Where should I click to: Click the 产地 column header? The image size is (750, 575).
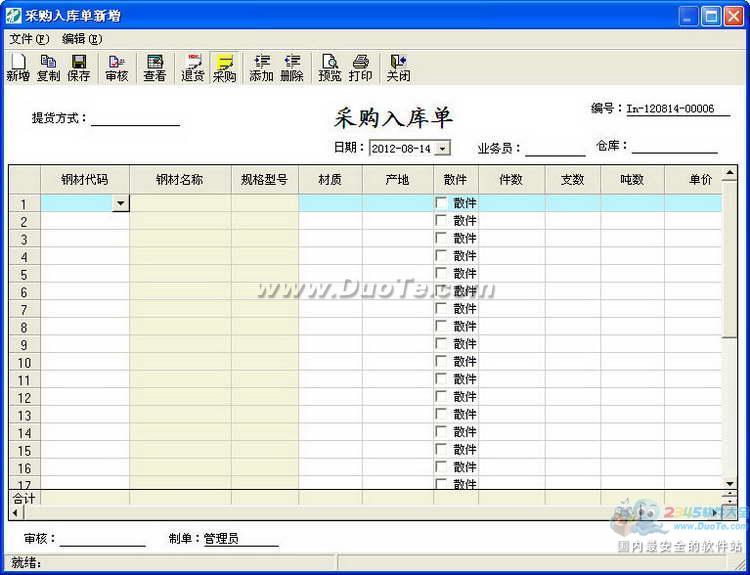[x=398, y=179]
